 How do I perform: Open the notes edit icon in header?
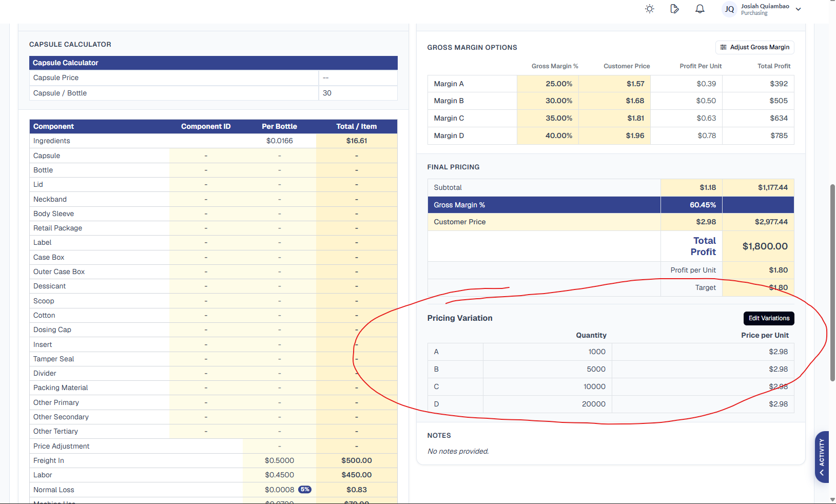click(675, 9)
